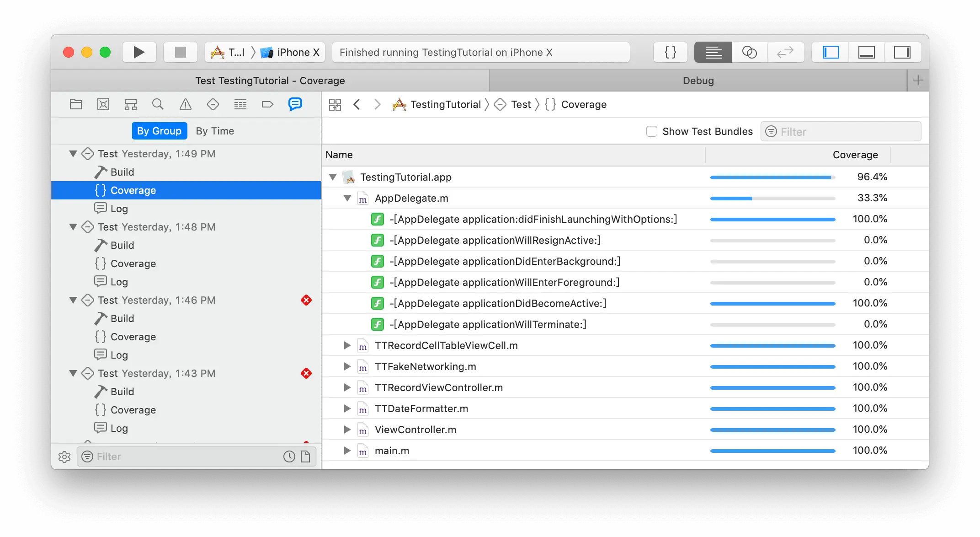980x537 pixels.
Task: Collapse the Test Yesterday 1:49 PM group
Action: click(73, 154)
